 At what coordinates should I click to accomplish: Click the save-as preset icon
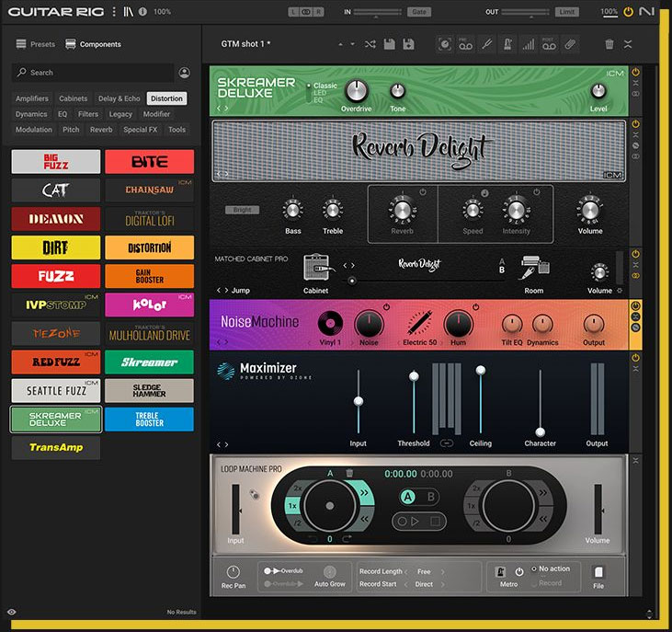click(408, 44)
